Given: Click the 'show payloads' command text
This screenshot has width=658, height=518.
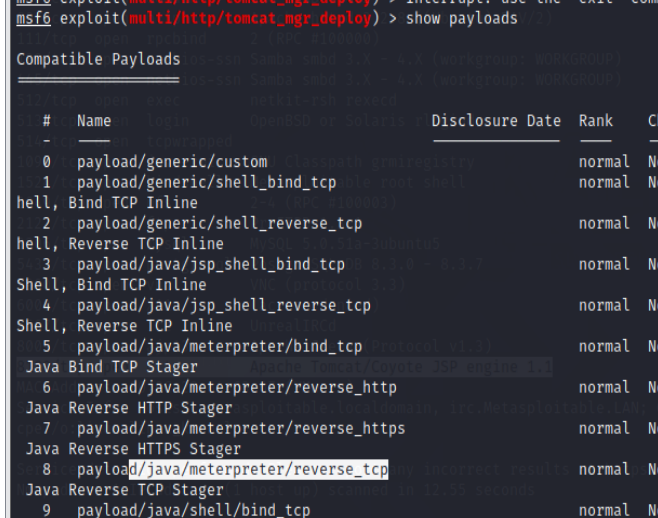Looking at the screenshot, I should [462, 19].
